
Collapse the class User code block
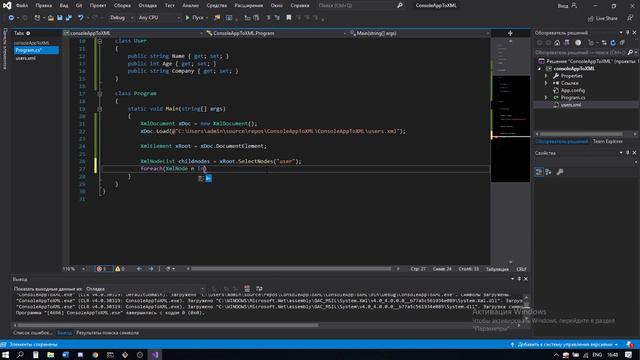tap(100, 41)
